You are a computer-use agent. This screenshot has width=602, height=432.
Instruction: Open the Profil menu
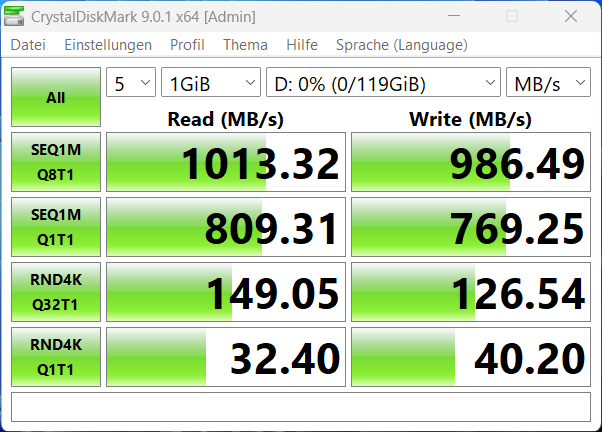click(x=187, y=45)
